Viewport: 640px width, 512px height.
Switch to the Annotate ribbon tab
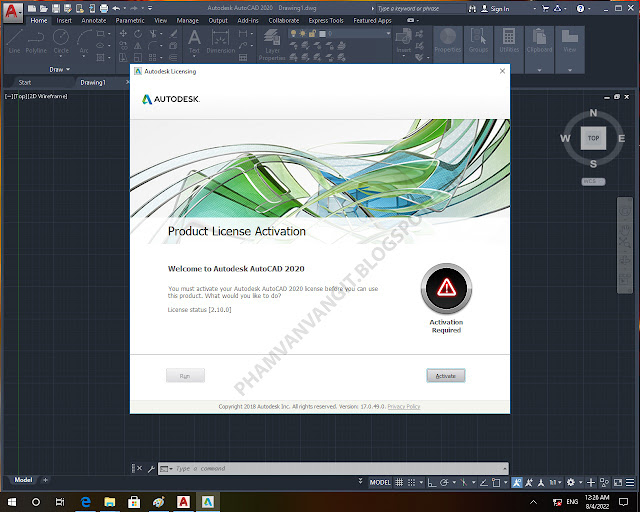tap(93, 20)
